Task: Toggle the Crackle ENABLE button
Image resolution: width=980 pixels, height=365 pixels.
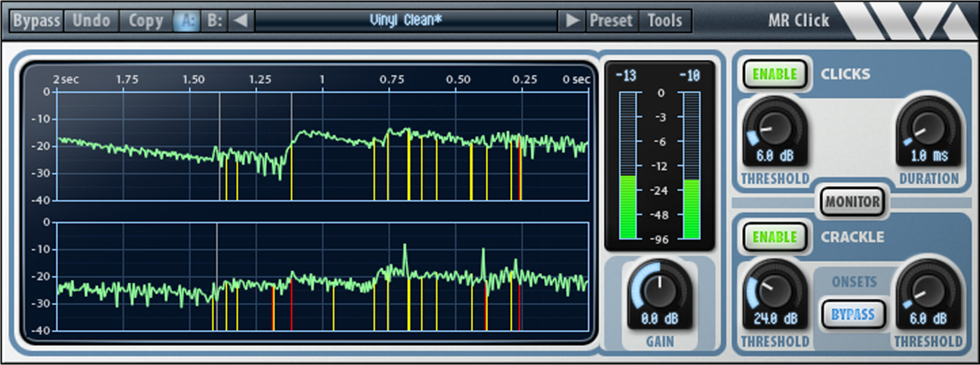Action: pyautogui.click(x=775, y=237)
